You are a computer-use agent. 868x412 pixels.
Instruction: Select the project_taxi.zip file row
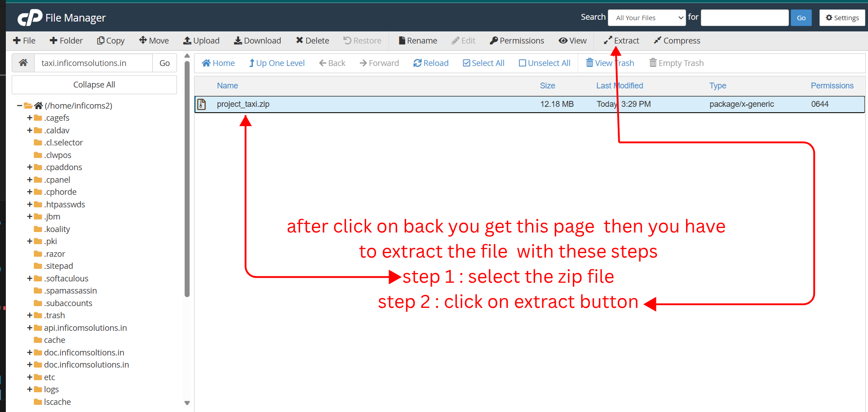243,104
